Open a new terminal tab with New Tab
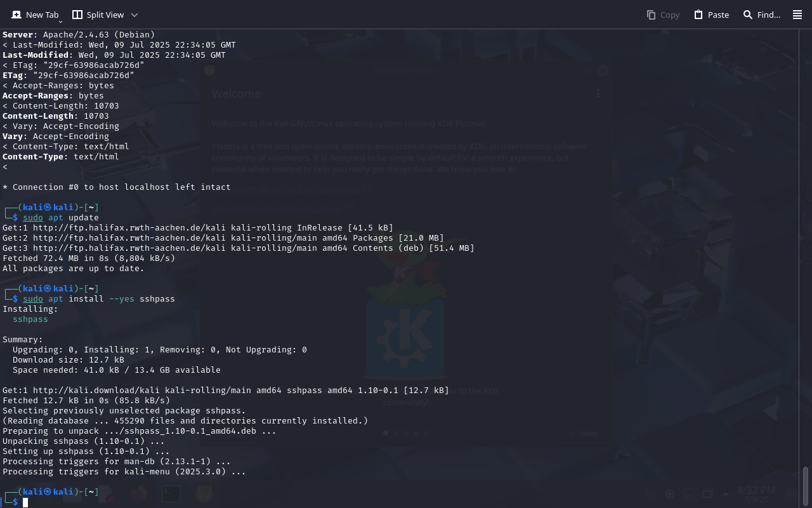The image size is (812, 508). pyautogui.click(x=35, y=15)
